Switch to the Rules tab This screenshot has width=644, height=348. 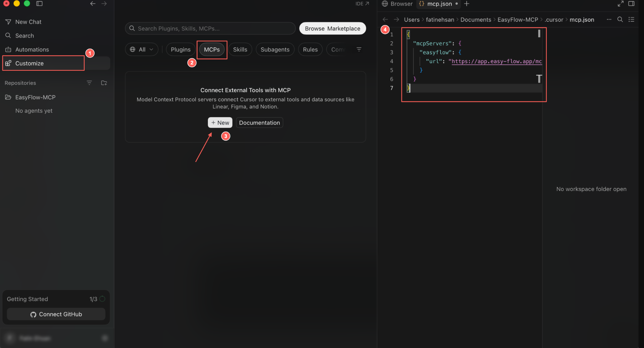click(x=310, y=49)
